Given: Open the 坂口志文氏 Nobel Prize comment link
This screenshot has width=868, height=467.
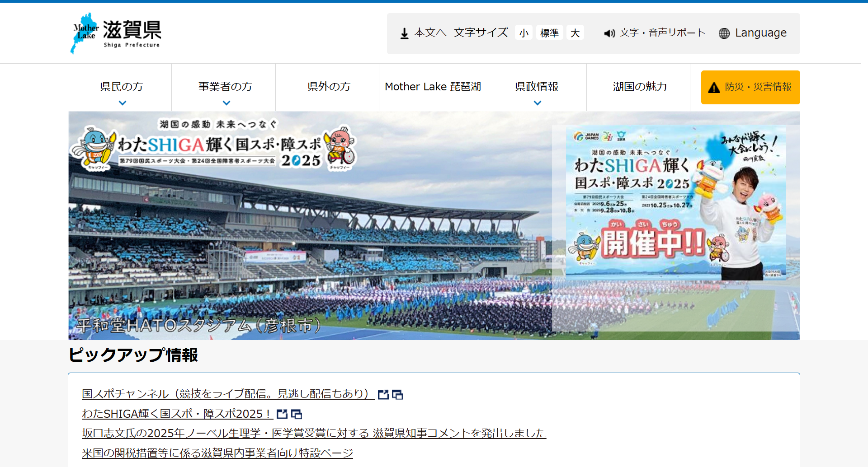Looking at the screenshot, I should tap(314, 434).
